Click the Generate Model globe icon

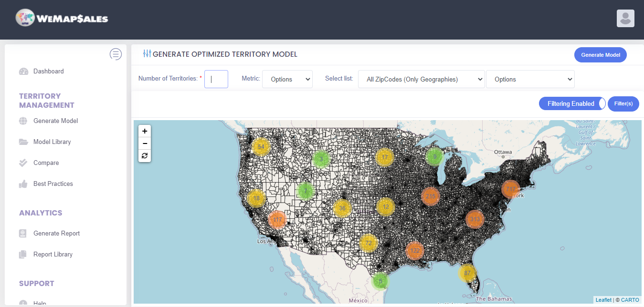point(23,121)
